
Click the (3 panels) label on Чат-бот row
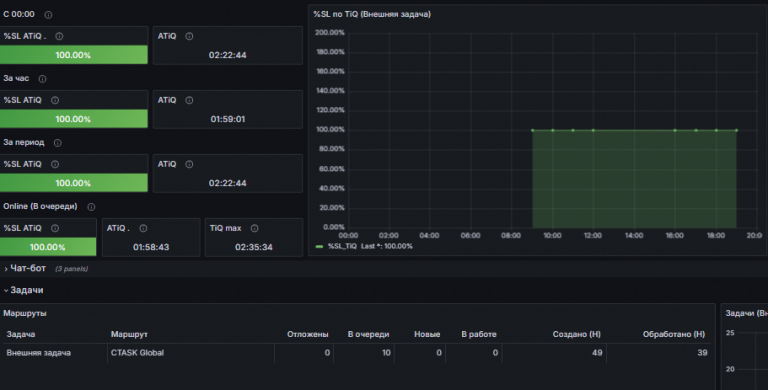coord(72,269)
